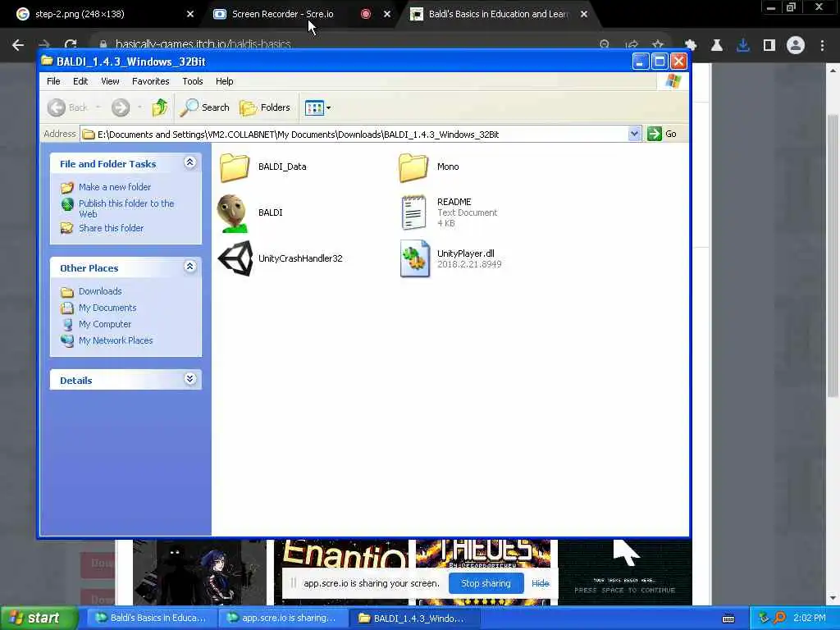This screenshot has width=840, height=630.
Task: Open the Back history dropdown arrow
Action: pyautogui.click(x=98, y=107)
